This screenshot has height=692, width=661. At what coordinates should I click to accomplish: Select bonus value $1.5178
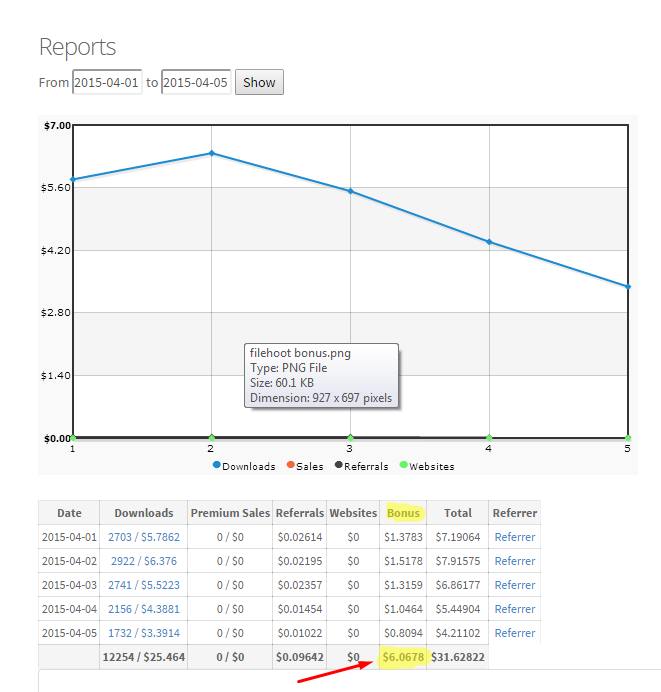coord(403,561)
